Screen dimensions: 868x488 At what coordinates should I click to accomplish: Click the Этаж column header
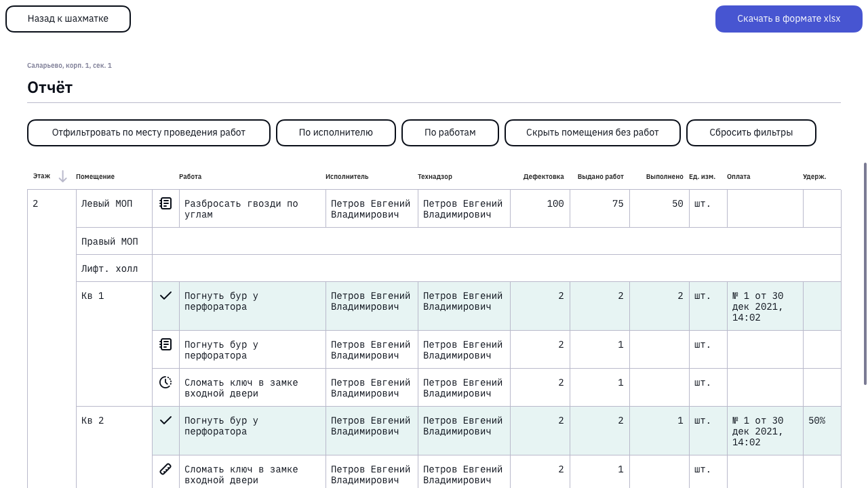point(41,176)
